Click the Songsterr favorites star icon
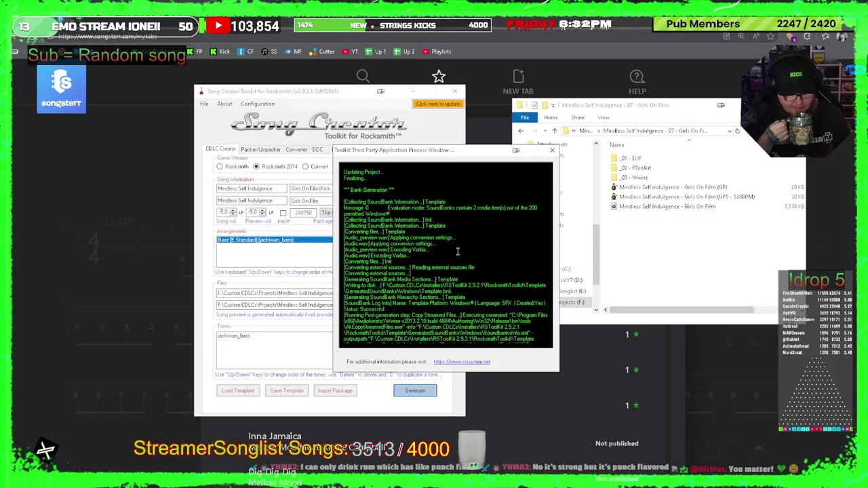This screenshot has width=868, height=488. pos(439,77)
